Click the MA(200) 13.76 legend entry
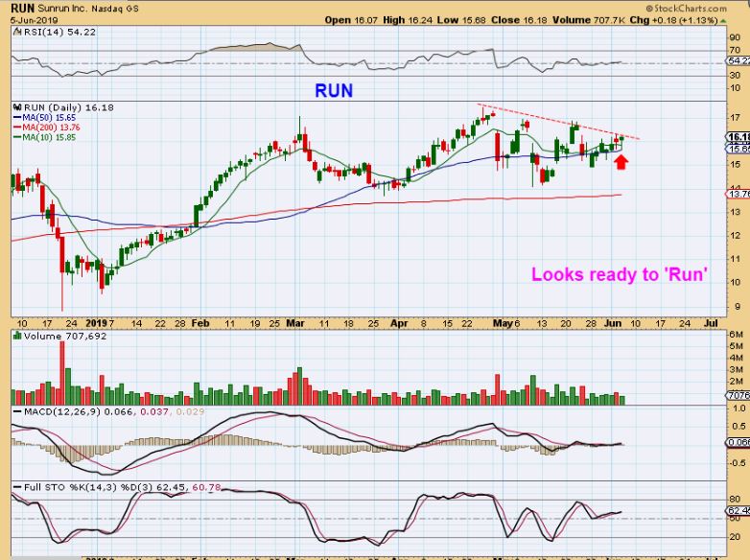The image size is (750, 560). click(x=51, y=128)
